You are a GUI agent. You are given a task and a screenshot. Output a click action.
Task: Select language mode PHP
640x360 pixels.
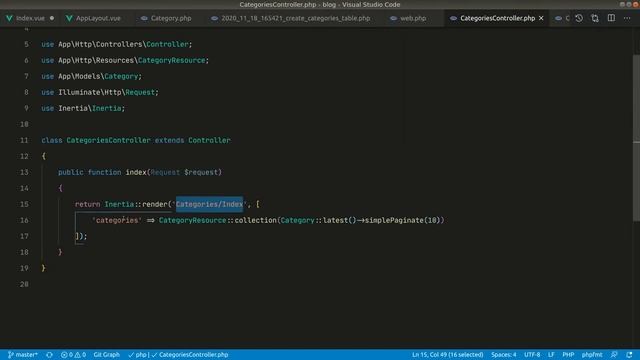pyautogui.click(x=568, y=355)
